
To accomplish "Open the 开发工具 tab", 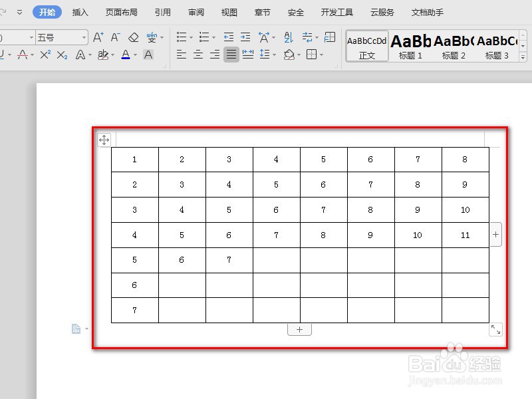I will (x=337, y=13).
